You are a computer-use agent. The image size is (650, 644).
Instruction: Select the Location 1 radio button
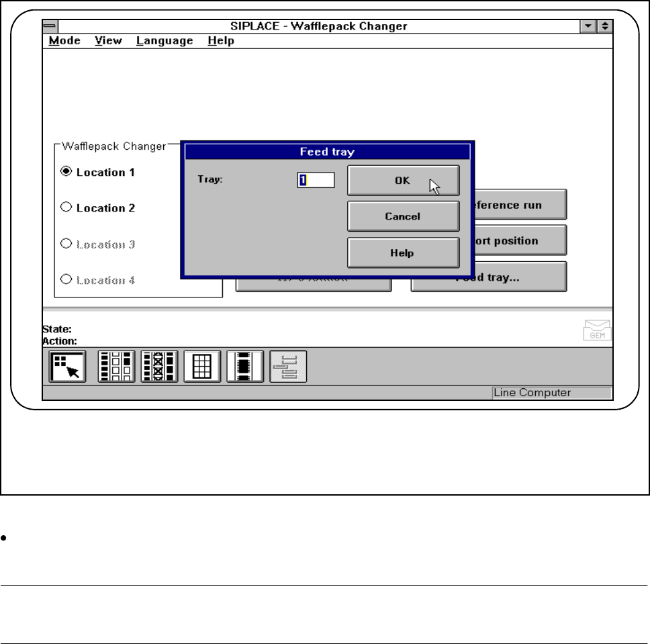click(x=66, y=171)
